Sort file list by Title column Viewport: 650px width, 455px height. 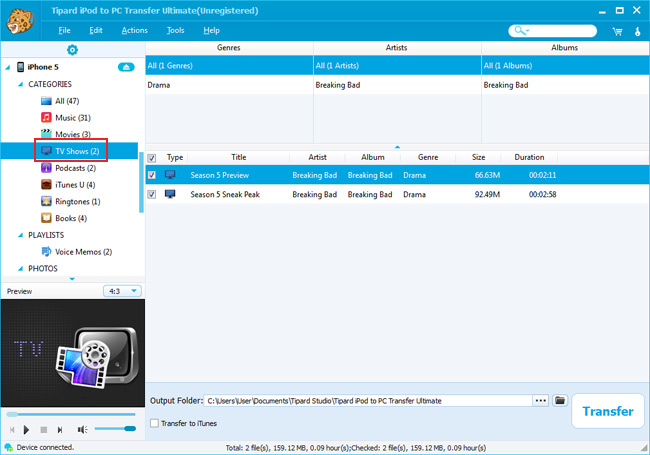(x=238, y=157)
